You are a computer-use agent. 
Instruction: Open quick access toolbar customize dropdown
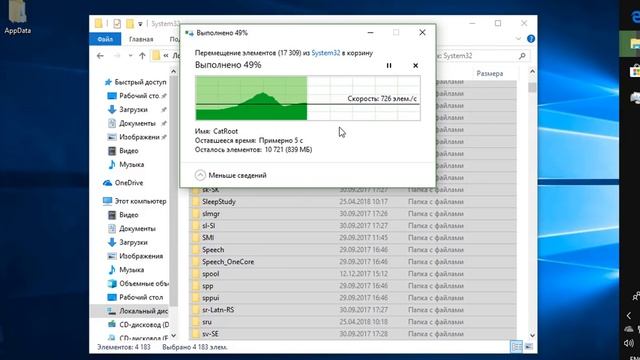tap(140, 24)
